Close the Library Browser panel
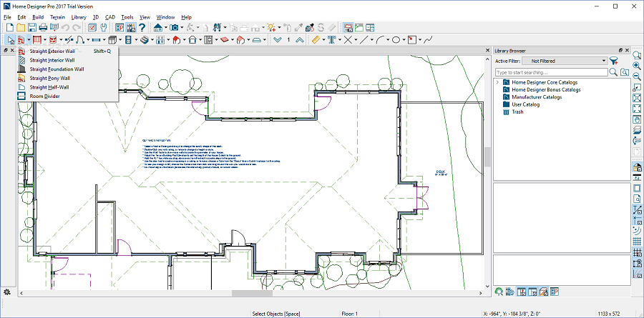The height and width of the screenshot is (318, 644). click(x=627, y=51)
